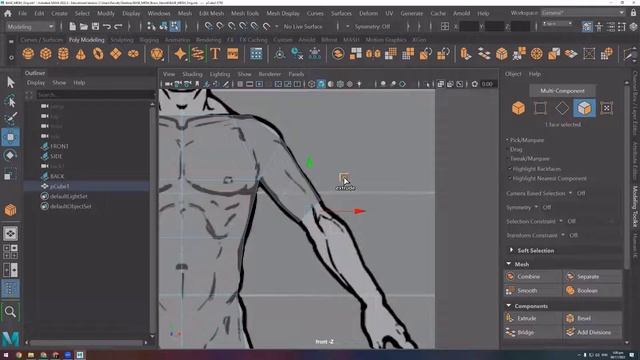Click the Extrude button in Components

point(533,318)
